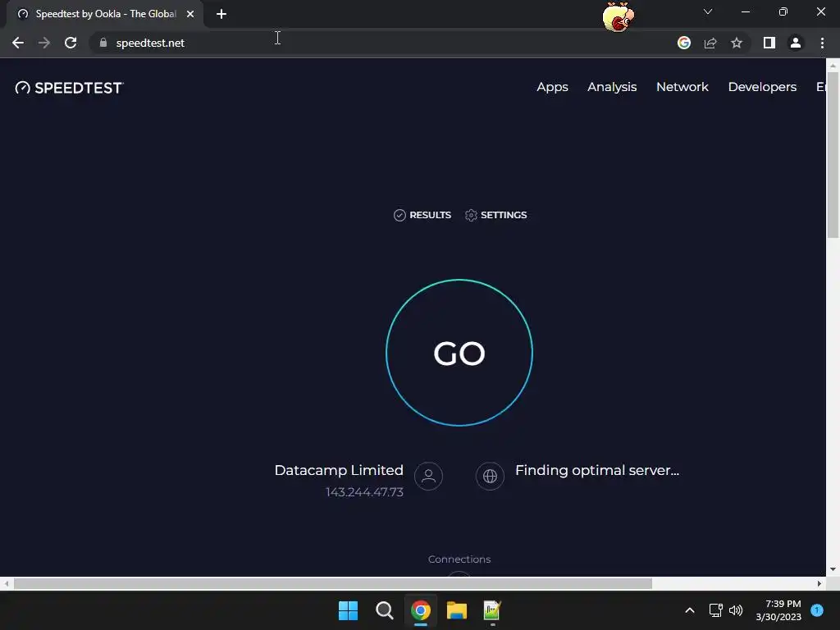Click the cartoon character icon in the title bar
840x630 pixels.
(x=619, y=16)
